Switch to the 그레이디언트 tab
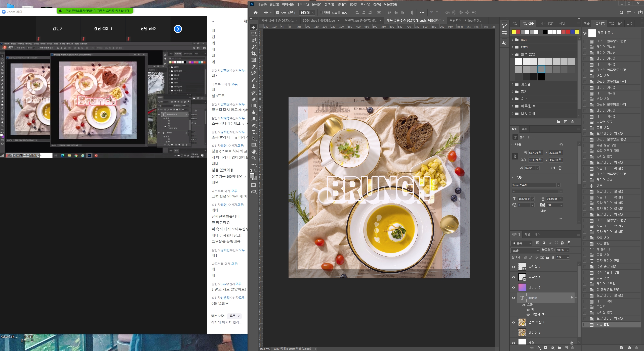 click(546, 23)
